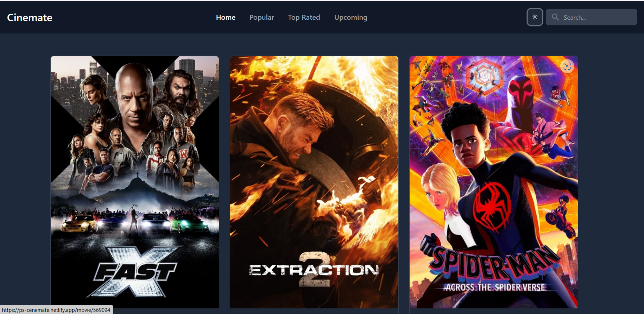Go to the Home nav item
The height and width of the screenshot is (314, 644).
[x=226, y=17]
